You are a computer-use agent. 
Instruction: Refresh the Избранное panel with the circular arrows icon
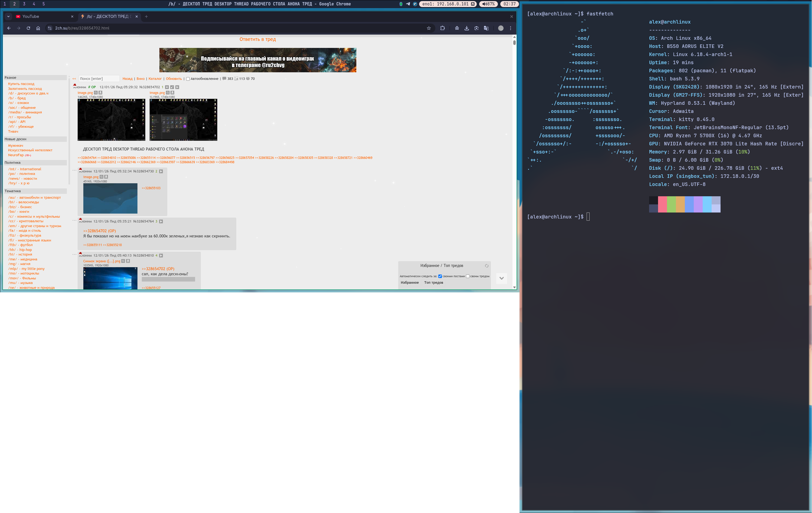pyautogui.click(x=486, y=266)
